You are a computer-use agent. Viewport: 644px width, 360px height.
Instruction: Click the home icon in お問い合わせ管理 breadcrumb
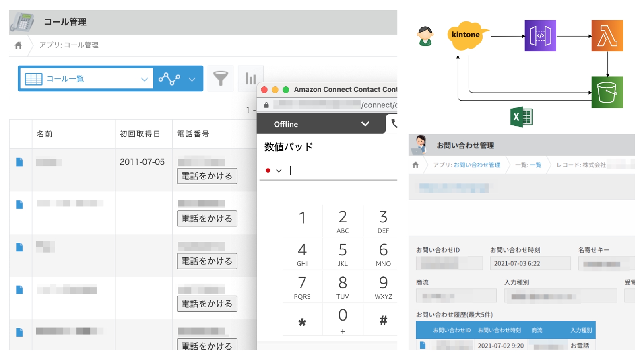(416, 165)
